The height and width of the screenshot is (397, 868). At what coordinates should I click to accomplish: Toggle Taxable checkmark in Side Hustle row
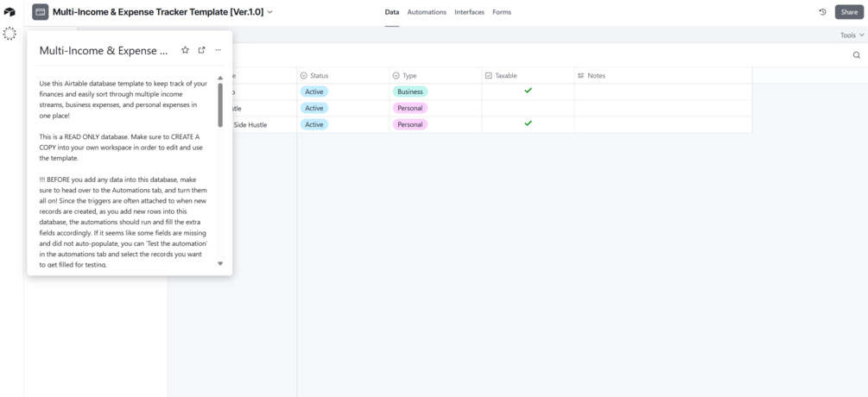click(528, 123)
